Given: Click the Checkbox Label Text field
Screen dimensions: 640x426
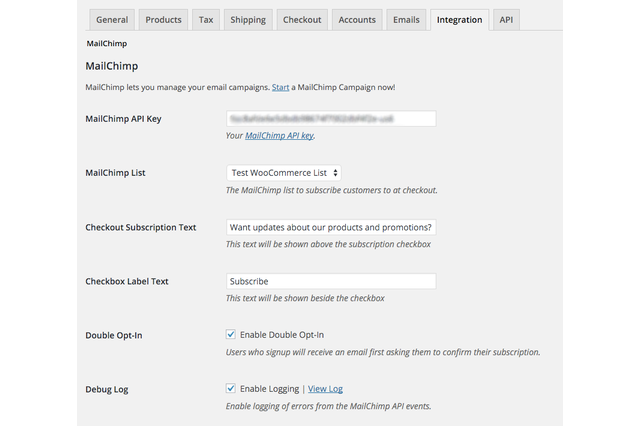Looking at the screenshot, I should click(331, 281).
